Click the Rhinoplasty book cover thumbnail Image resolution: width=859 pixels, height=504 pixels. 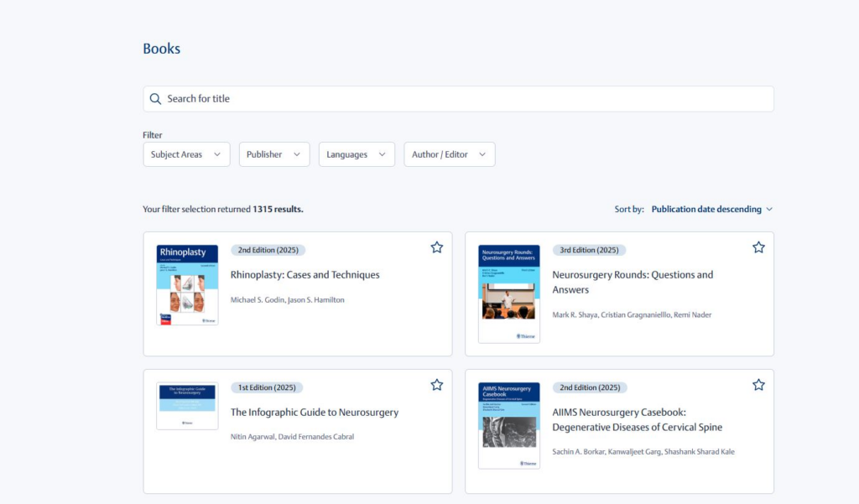click(187, 285)
